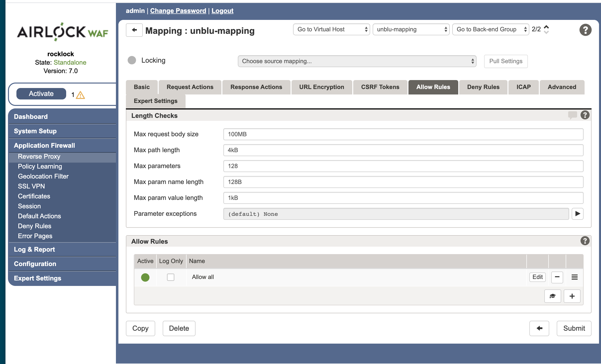Click the back navigation arrow icon
The height and width of the screenshot is (364, 601).
click(x=134, y=30)
